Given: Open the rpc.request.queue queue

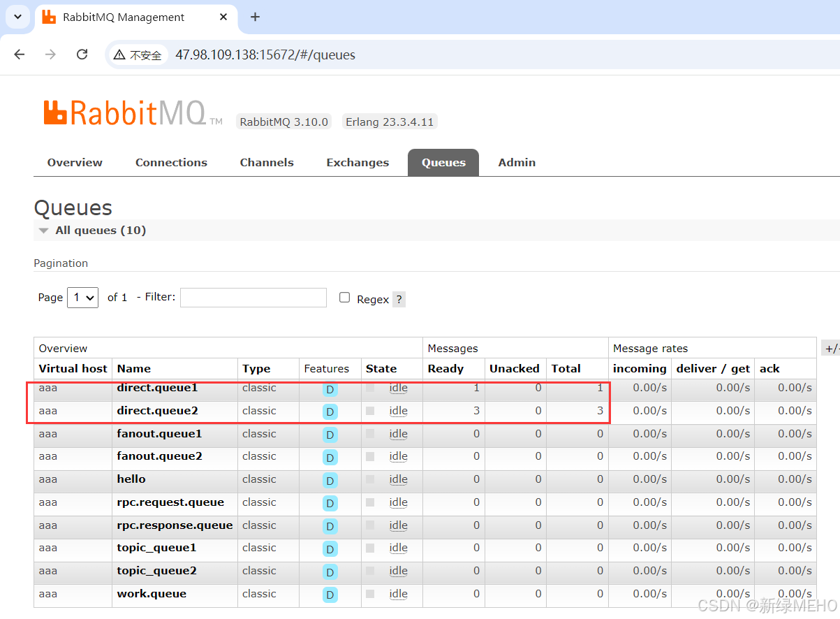Looking at the screenshot, I should click(170, 502).
